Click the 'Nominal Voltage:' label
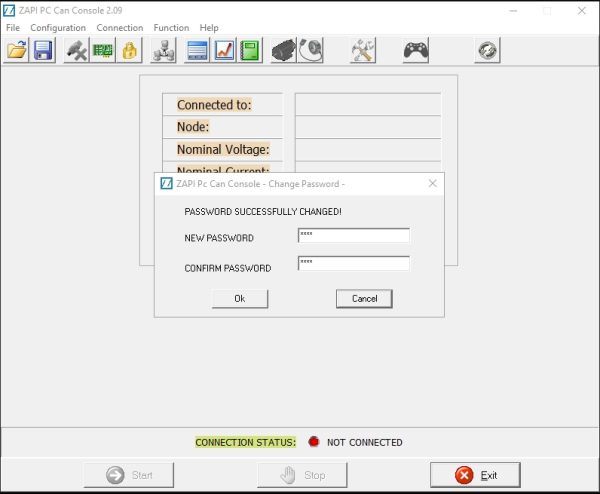This screenshot has height=494, width=600. 223,149
